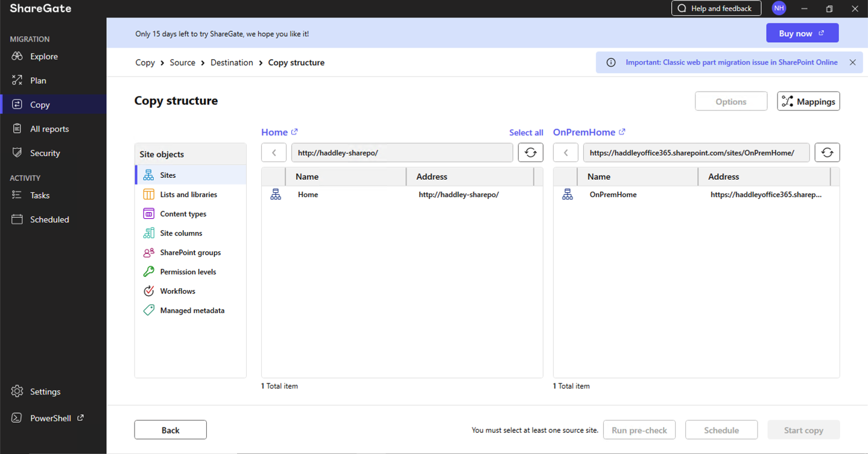The height and width of the screenshot is (454, 868).
Task: Click the destination URL field OnPremHome
Action: pyautogui.click(x=696, y=153)
